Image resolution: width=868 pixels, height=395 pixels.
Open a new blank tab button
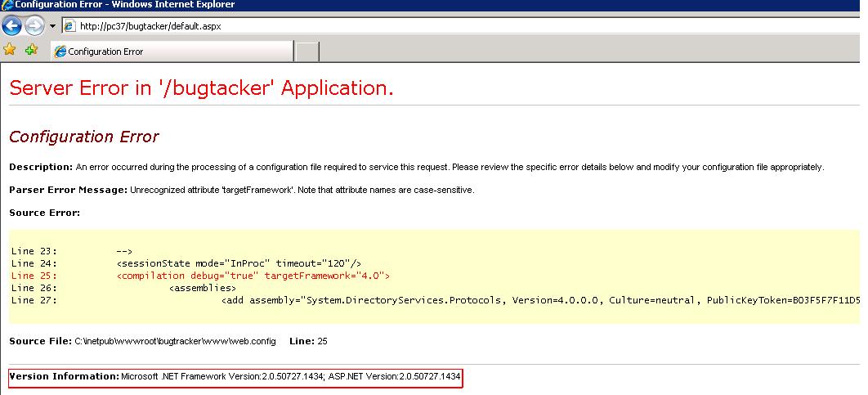(x=307, y=52)
